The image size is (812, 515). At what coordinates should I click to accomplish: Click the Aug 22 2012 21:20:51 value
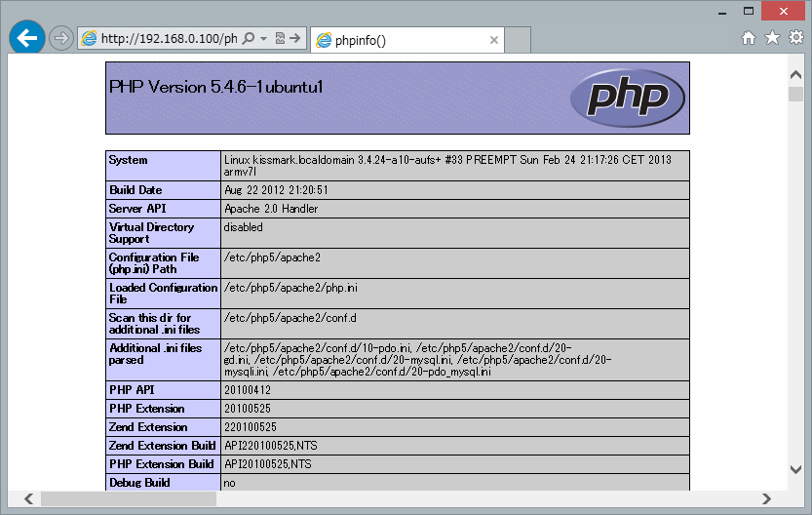276,190
